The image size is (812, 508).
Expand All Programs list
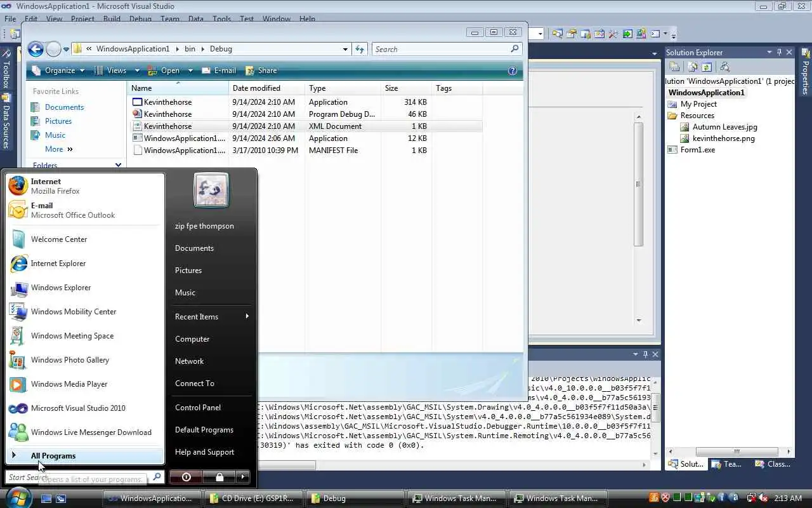point(85,456)
